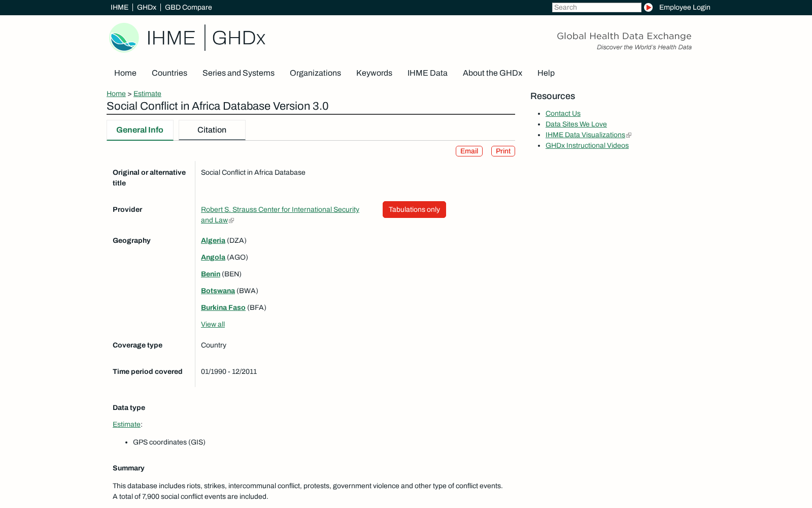Open the Keywords menu item
The image size is (812, 508).
click(374, 73)
